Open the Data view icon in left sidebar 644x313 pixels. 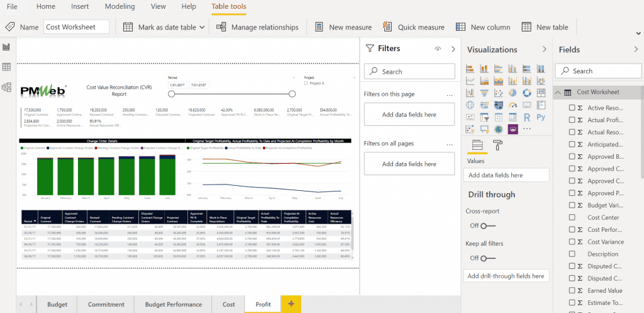tap(6, 67)
